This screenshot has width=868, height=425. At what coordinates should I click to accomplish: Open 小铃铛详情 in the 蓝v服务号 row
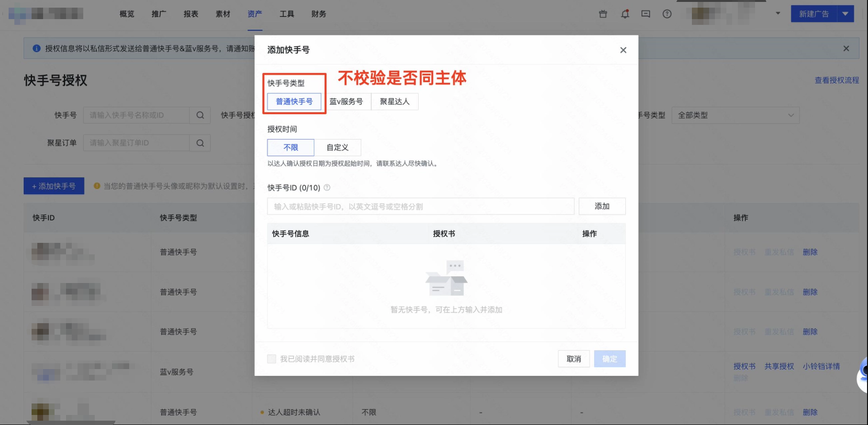[821, 366]
